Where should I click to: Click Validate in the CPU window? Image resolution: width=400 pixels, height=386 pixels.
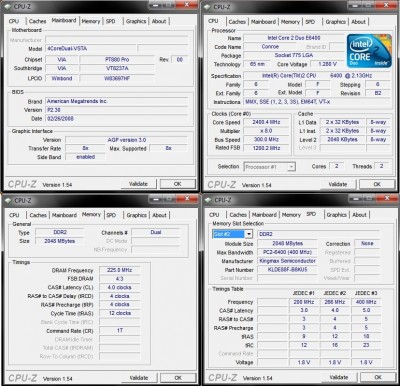tap(338, 184)
